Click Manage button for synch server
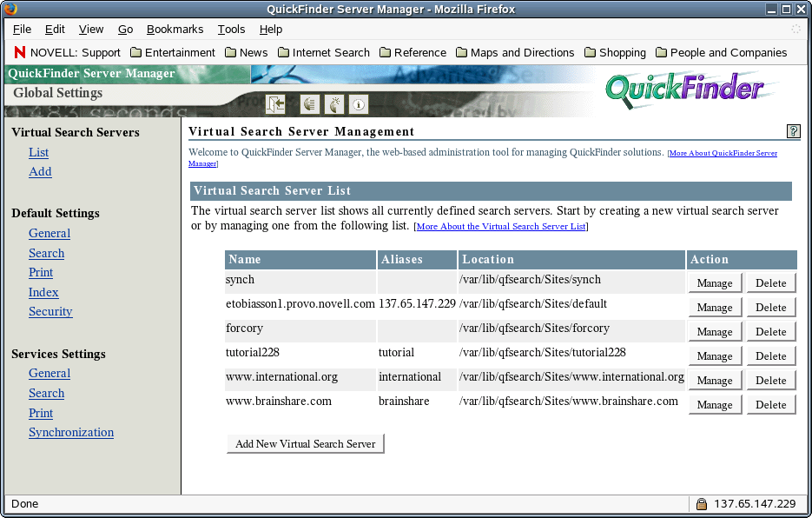The width and height of the screenshot is (812, 518). coord(715,282)
